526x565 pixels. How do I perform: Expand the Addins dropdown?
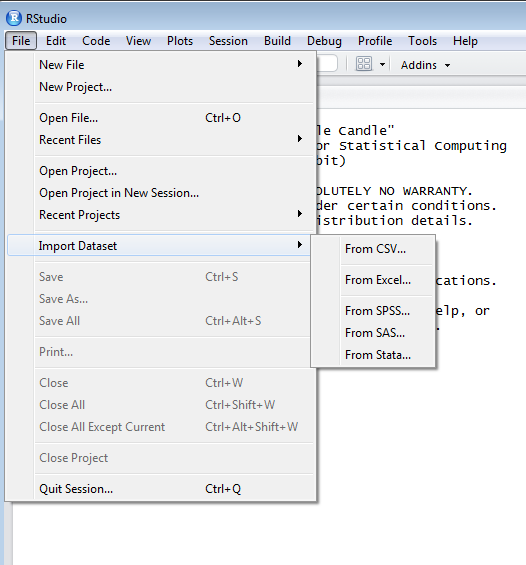425,65
